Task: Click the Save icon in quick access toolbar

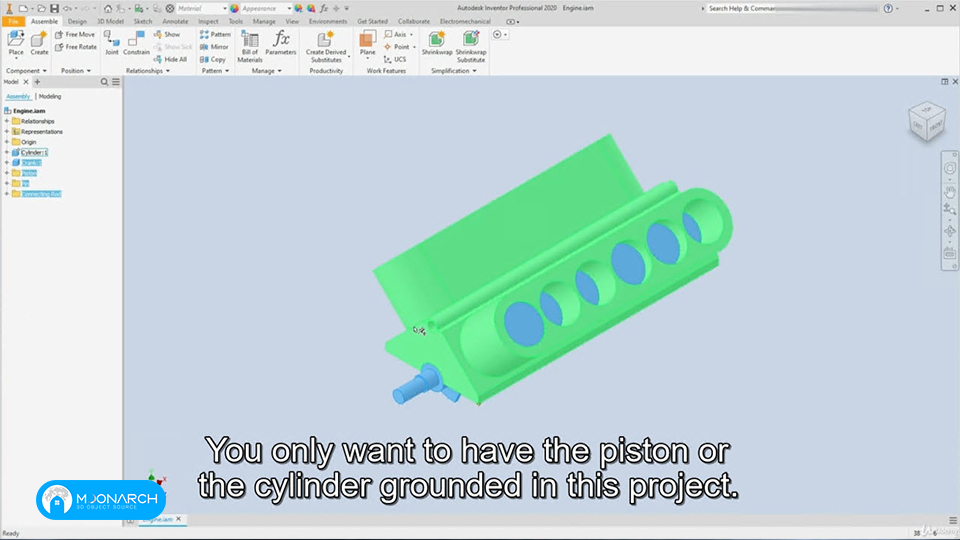Action: click(x=54, y=9)
